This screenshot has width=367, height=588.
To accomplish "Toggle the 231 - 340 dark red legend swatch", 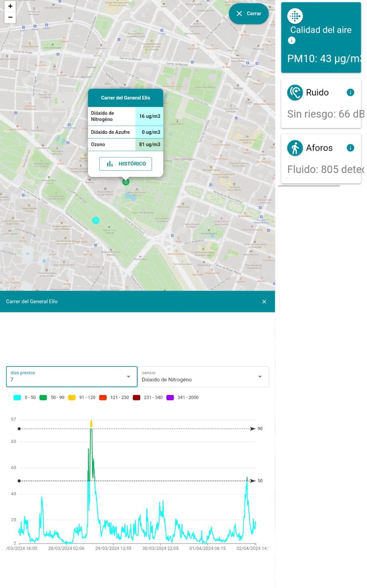I will coord(136,398).
